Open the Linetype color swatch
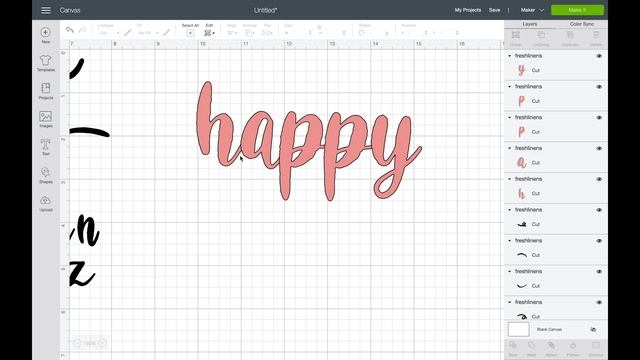640x360 pixels. coord(128,33)
